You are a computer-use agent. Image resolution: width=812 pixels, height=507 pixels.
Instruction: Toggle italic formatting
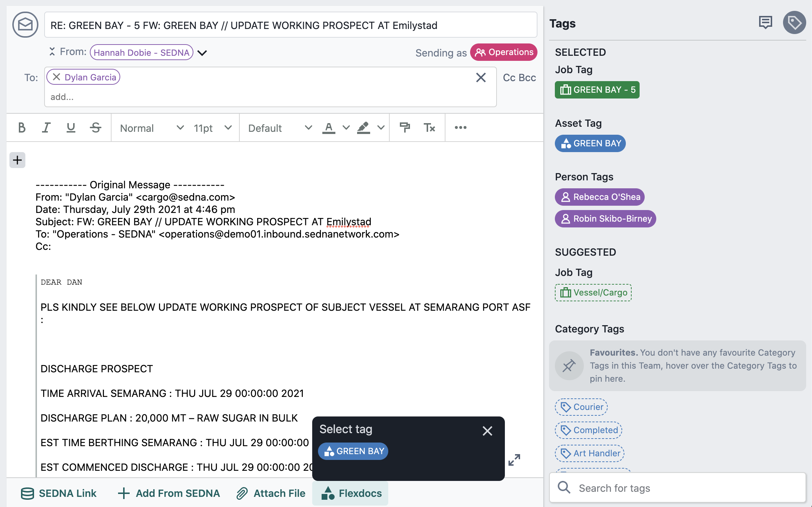pyautogui.click(x=46, y=127)
